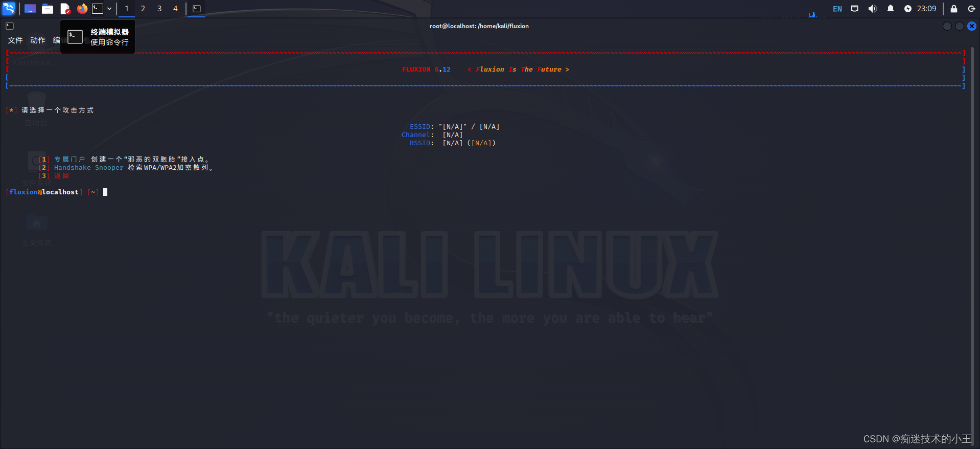Open the display settings tray icon
This screenshot has width=980, height=449.
click(855, 9)
